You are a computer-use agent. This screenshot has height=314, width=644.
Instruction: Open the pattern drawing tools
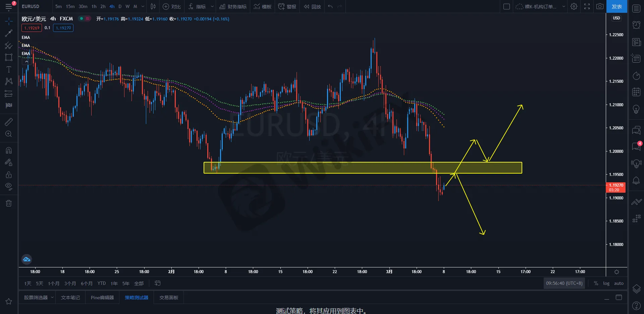9,81
